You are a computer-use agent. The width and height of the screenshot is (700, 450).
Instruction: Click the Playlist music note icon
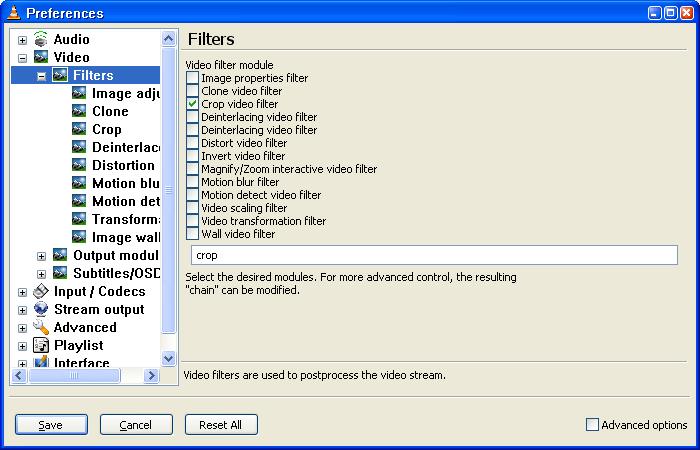coord(41,345)
